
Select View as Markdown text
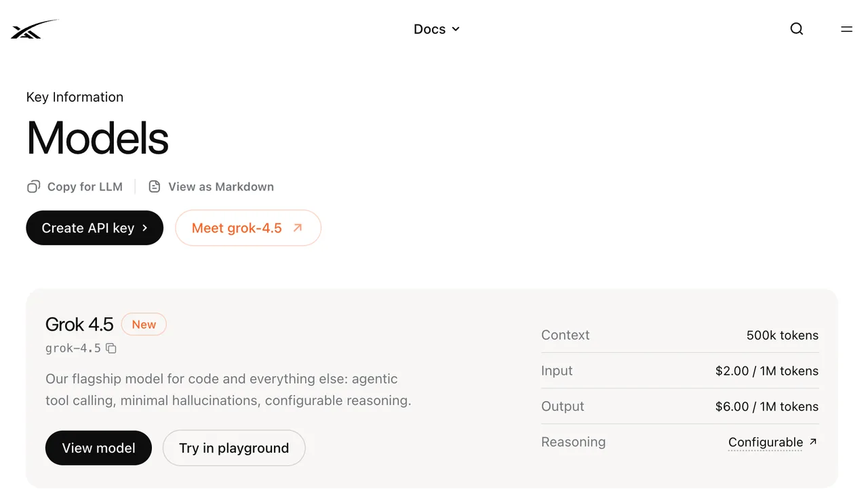[x=221, y=187]
